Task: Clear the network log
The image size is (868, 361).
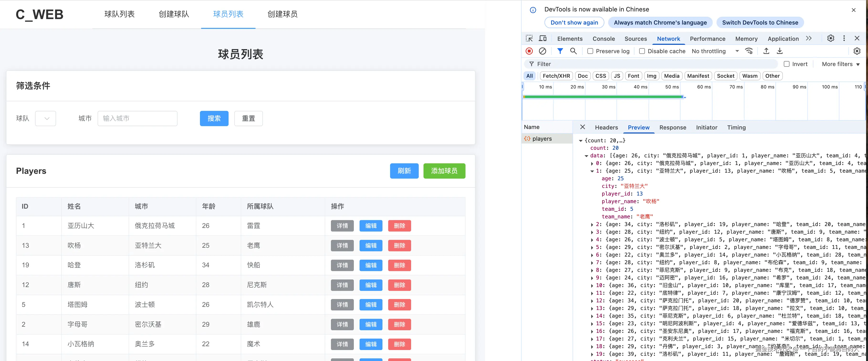Action: tap(542, 51)
